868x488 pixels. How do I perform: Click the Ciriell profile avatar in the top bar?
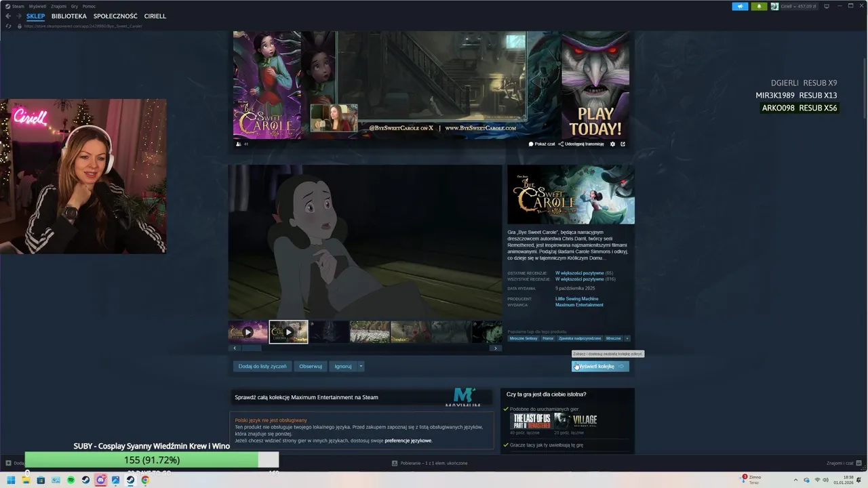click(x=774, y=6)
